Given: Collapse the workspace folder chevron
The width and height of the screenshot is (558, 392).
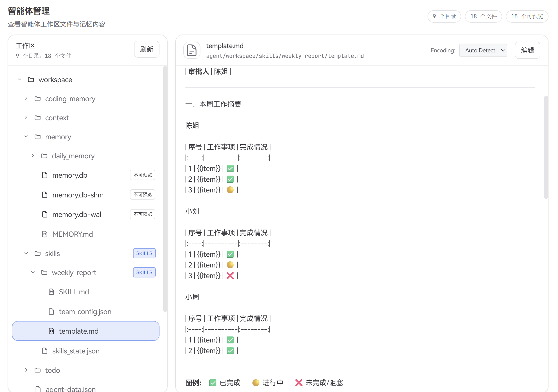Looking at the screenshot, I should coord(20,80).
